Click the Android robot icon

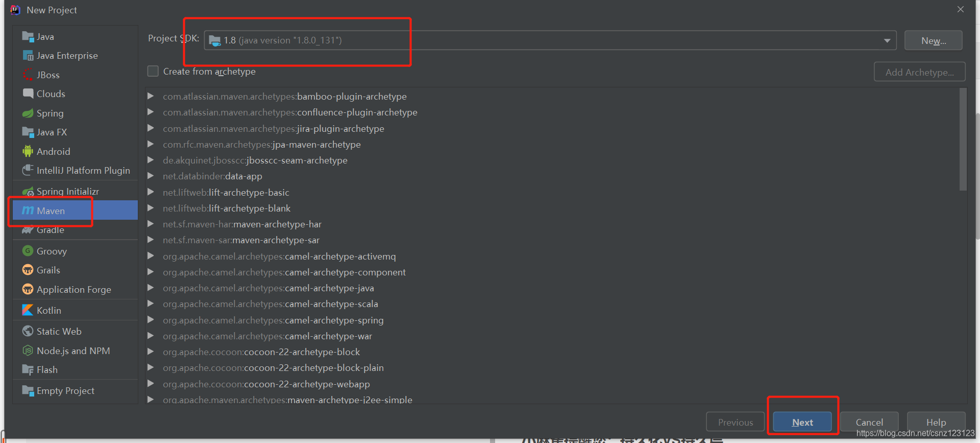[28, 151]
